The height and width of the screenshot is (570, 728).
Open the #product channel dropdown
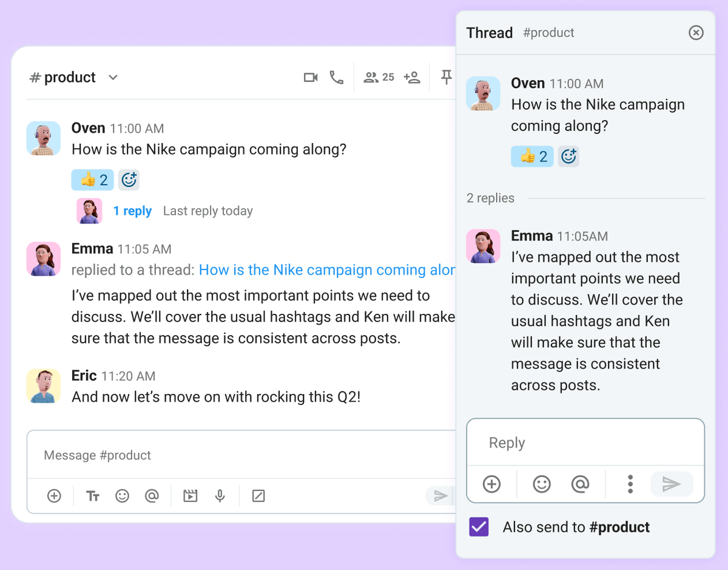click(113, 77)
